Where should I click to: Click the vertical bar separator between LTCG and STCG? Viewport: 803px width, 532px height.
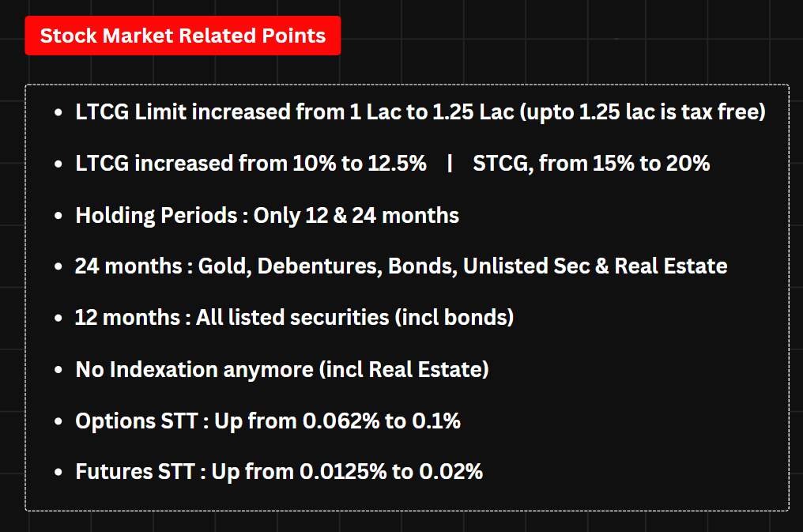coord(450,164)
